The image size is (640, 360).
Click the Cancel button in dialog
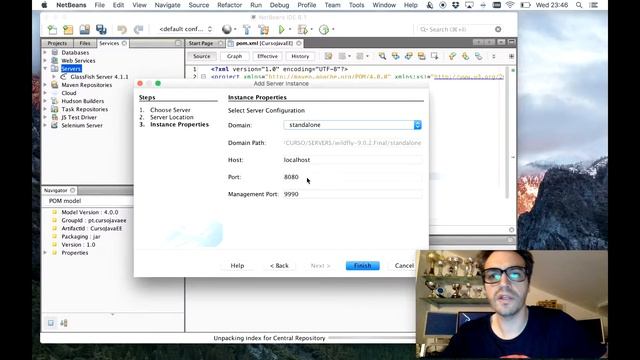pyautogui.click(x=404, y=266)
